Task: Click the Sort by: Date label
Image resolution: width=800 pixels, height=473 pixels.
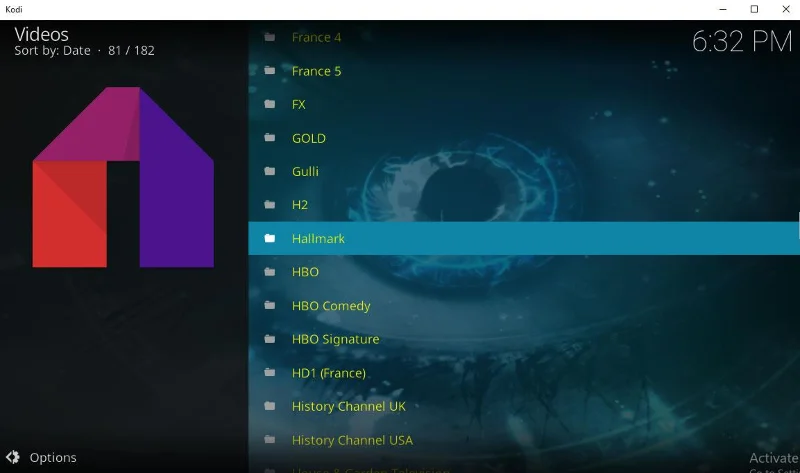Action: [53, 51]
